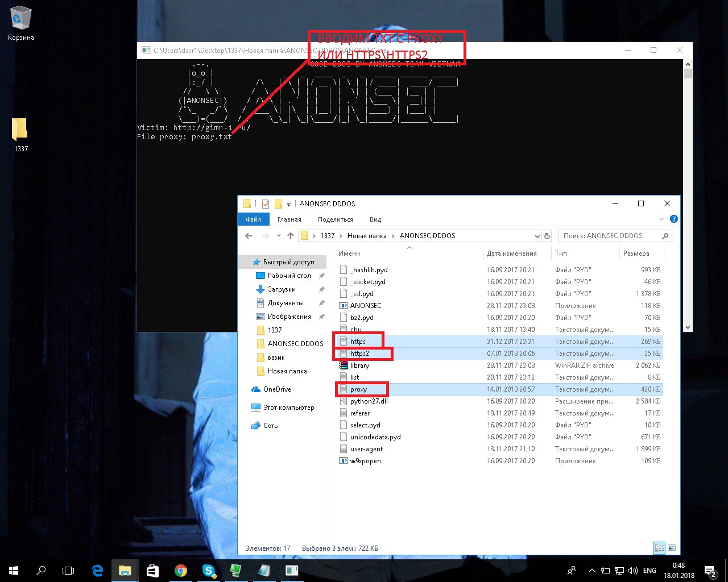Click the Новая папка breadcrumb in address bar
Image resolution: width=728 pixels, height=582 pixels.
coord(367,235)
